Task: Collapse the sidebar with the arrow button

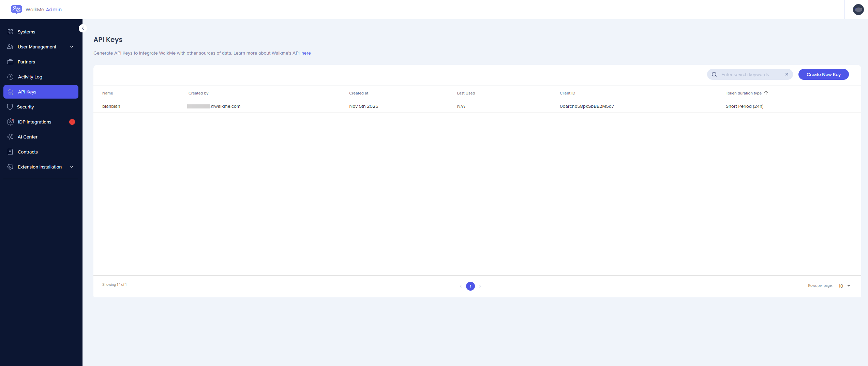Action: pos(83,28)
